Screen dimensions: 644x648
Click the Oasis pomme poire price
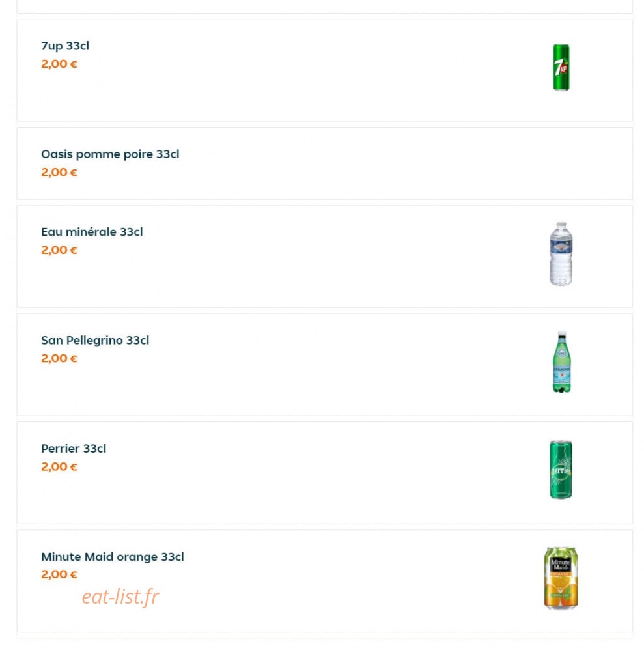coord(59,173)
